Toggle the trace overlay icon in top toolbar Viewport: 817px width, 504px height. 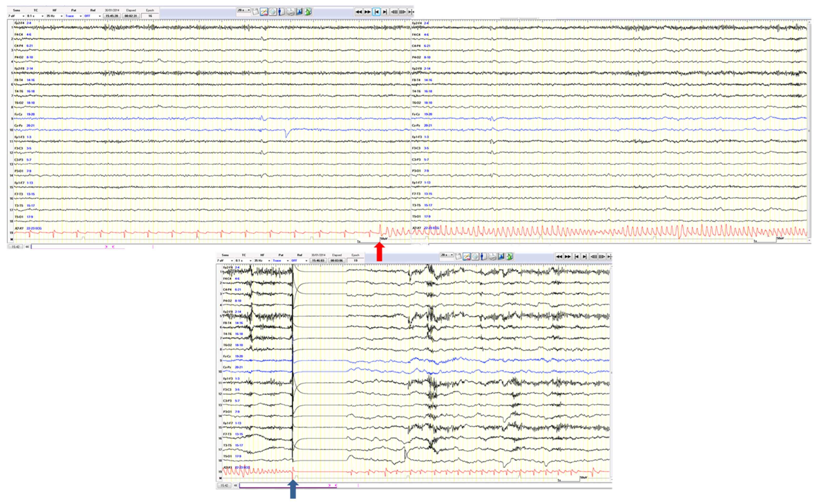point(264,12)
